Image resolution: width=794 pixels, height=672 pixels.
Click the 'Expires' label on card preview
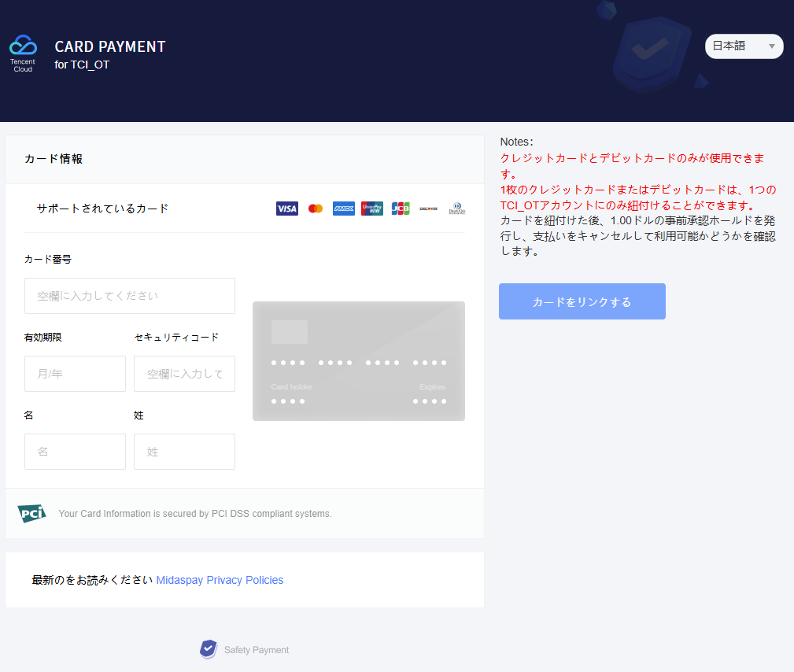pos(433,387)
